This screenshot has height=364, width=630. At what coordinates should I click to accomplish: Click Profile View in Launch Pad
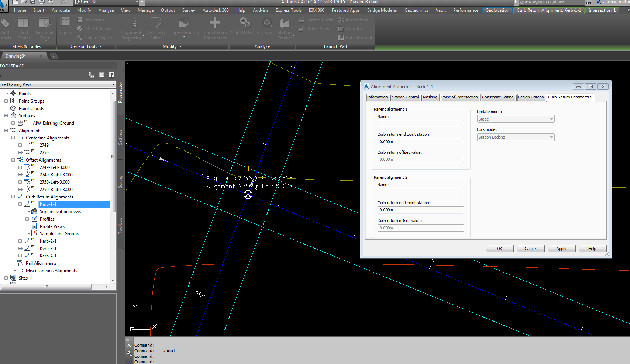click(x=314, y=29)
